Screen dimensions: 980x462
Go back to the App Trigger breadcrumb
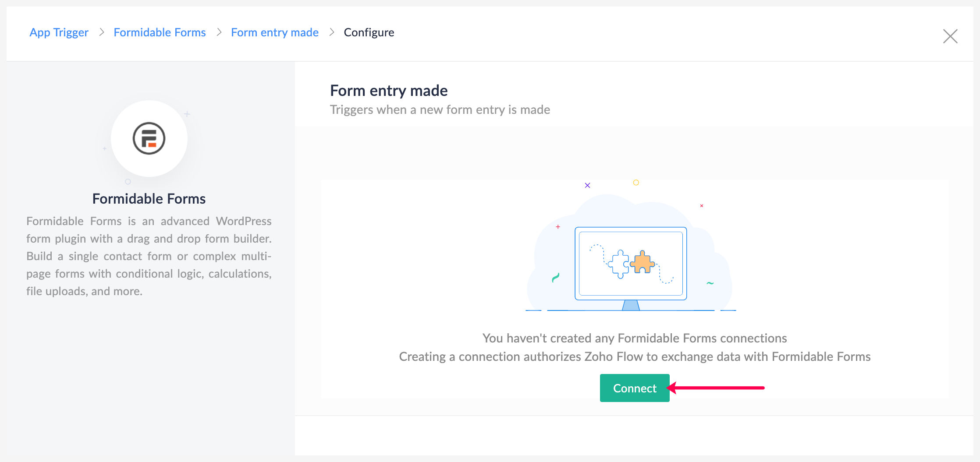tap(59, 32)
